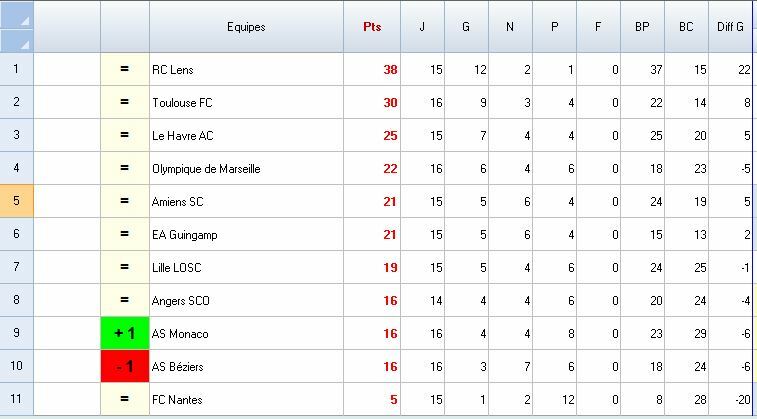Screen dimensions: 757x419
Task: Click the equals indicator beside Toulouse FC
Action: pyautogui.click(x=125, y=102)
